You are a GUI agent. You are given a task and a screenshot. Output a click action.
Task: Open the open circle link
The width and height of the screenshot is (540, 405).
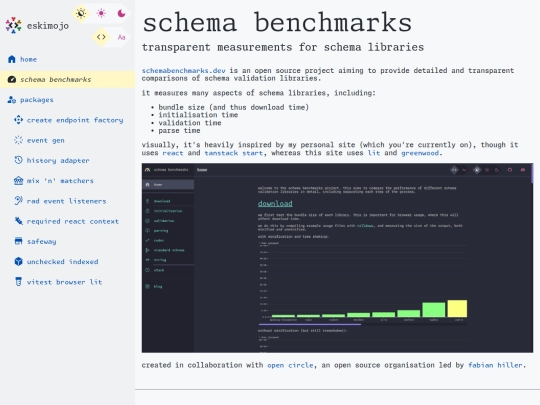pos(290,365)
